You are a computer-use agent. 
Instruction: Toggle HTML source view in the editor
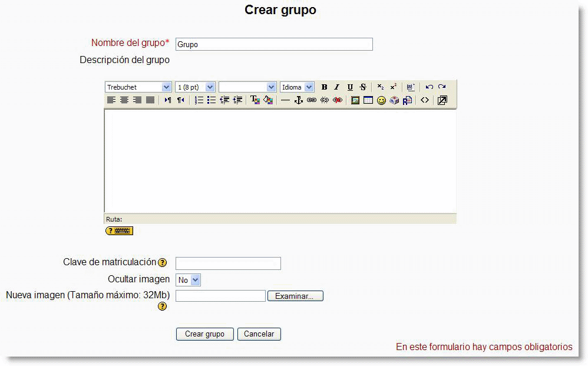tap(425, 100)
